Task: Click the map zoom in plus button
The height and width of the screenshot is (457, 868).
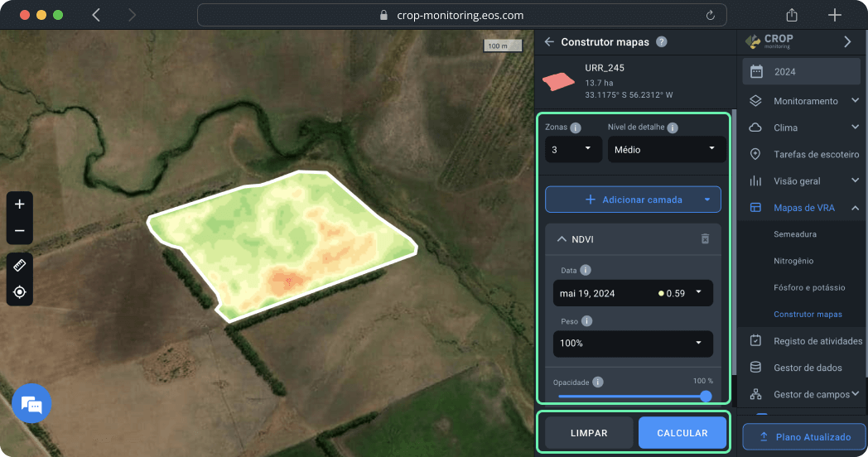Action: pos(20,204)
